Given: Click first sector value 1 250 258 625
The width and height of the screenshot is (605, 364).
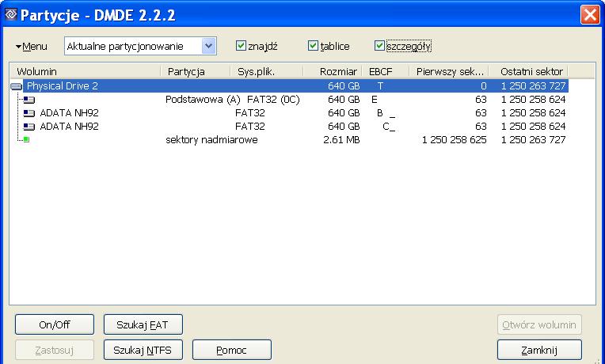Looking at the screenshot, I should tap(454, 139).
